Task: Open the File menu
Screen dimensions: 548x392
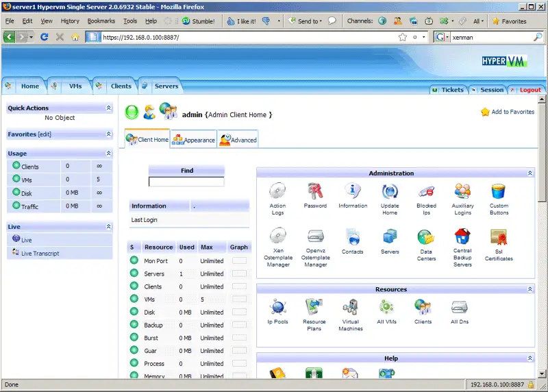Action: (x=10, y=21)
